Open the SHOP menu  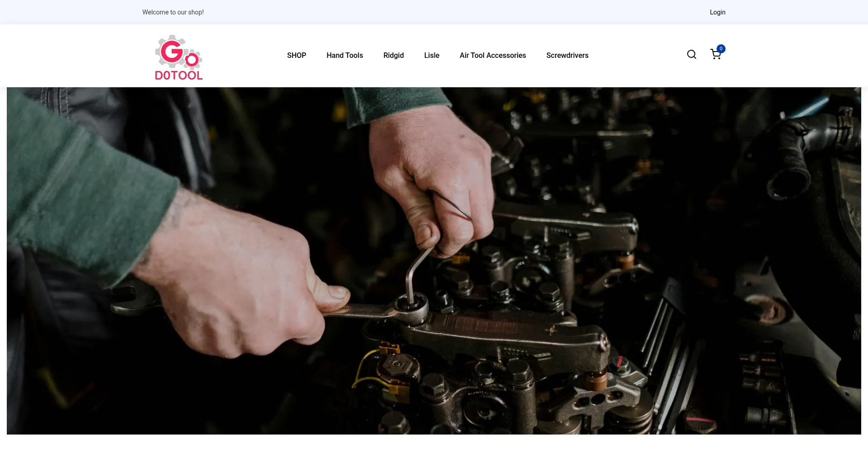297,55
